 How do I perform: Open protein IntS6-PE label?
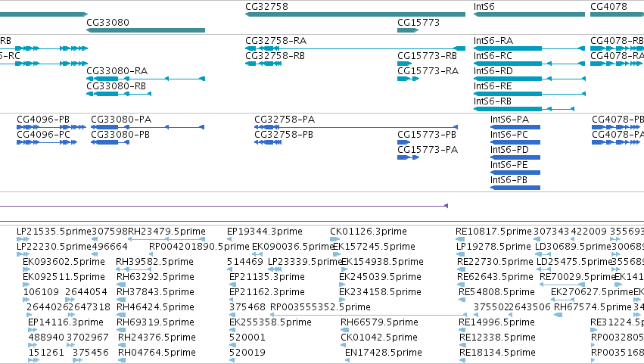click(x=509, y=165)
